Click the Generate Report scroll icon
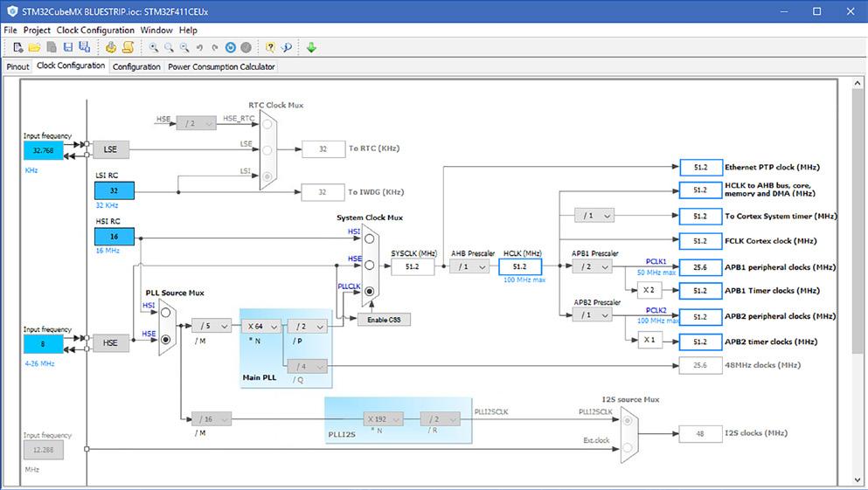Image resolution: width=868 pixels, height=490 pixels. pos(128,47)
